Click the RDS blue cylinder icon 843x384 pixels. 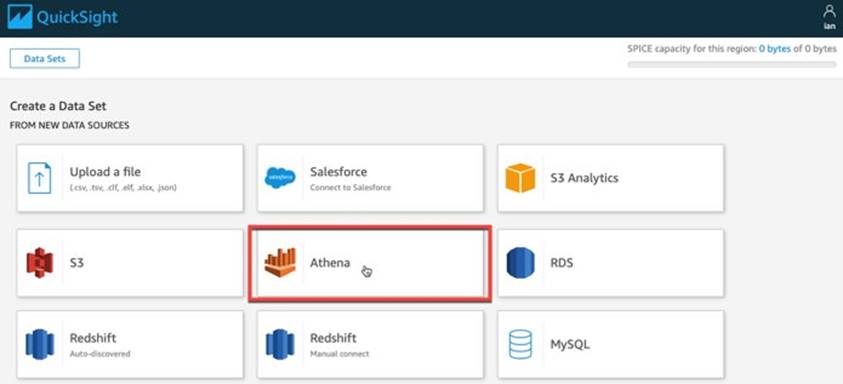tap(520, 263)
